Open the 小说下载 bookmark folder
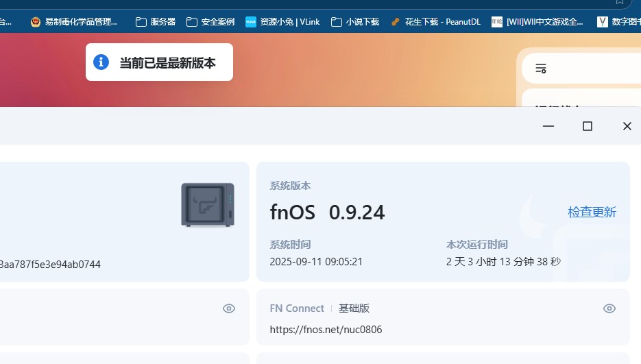641x364 pixels. click(355, 22)
